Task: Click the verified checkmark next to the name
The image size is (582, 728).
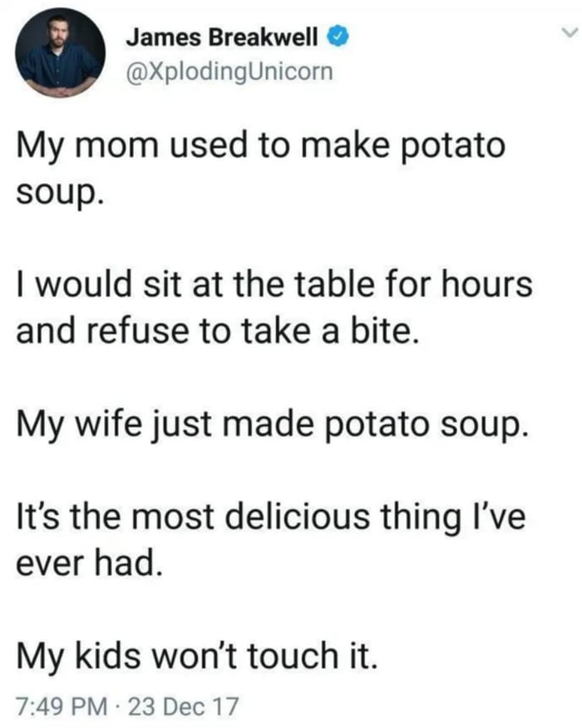Action: [336, 35]
